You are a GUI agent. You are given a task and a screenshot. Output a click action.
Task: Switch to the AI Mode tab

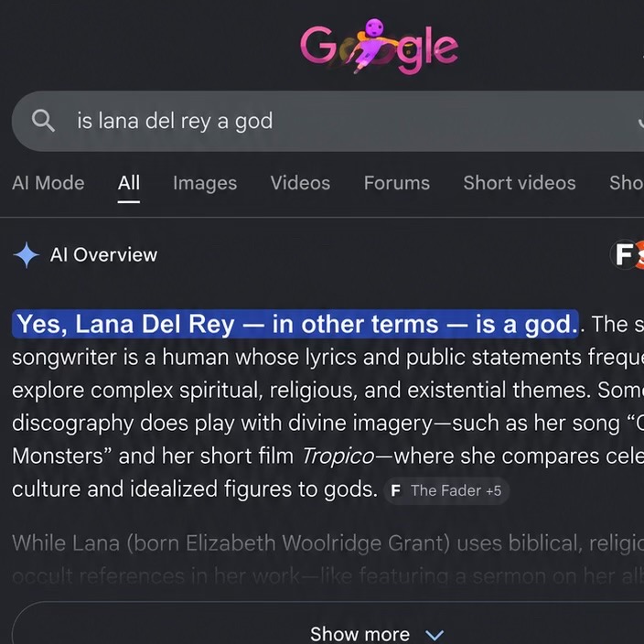(48, 183)
